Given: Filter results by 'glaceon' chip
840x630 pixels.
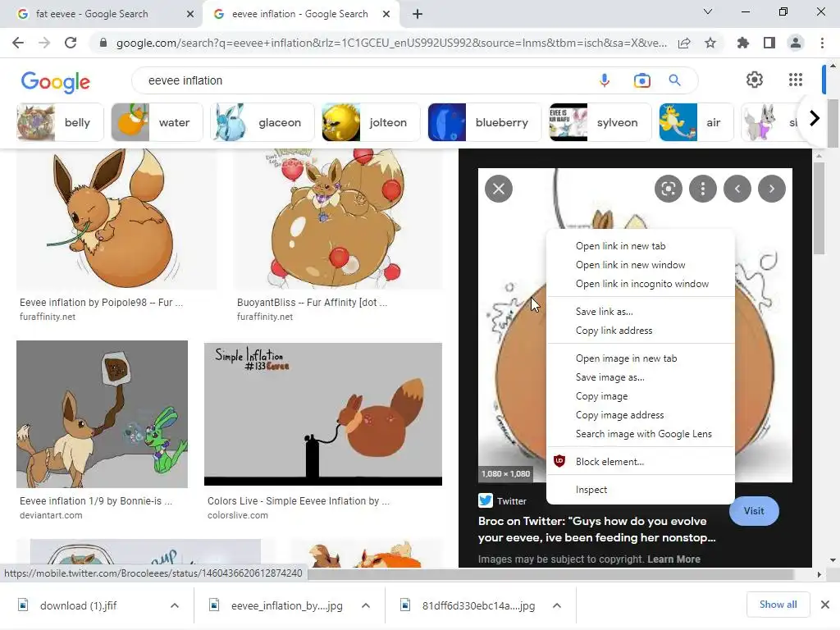Looking at the screenshot, I should 262,123.
